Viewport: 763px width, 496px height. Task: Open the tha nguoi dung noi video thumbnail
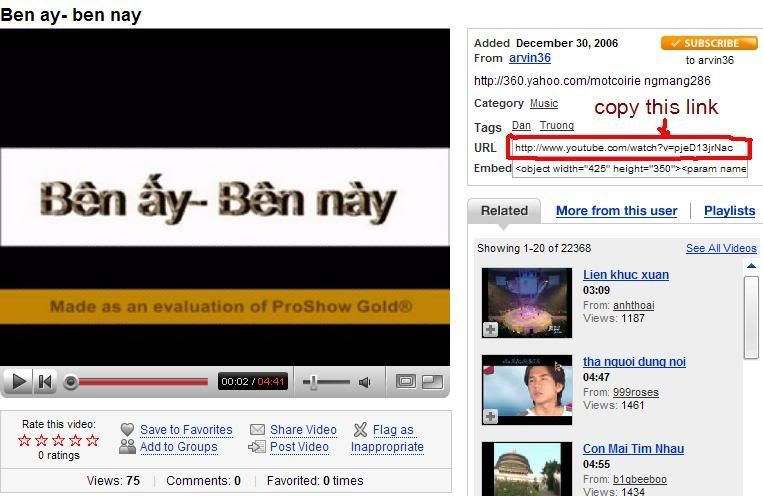pyautogui.click(x=527, y=389)
